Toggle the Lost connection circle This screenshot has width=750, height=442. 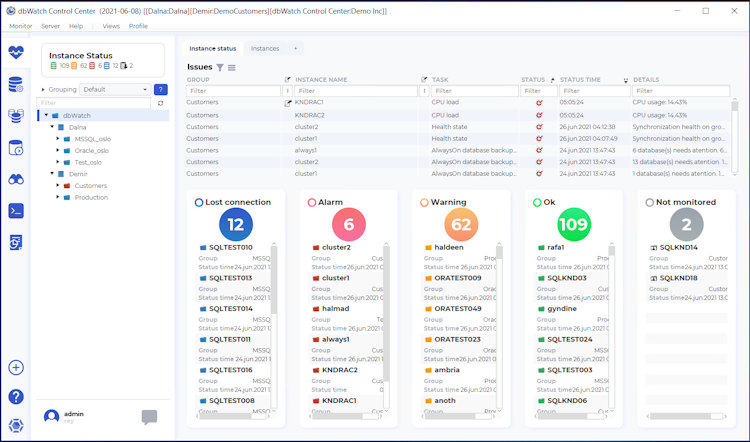pos(199,202)
